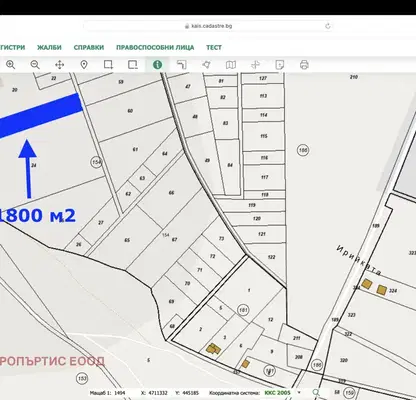Select the pan move-arrows tool
The height and width of the screenshot is (400, 416).
click(59, 65)
